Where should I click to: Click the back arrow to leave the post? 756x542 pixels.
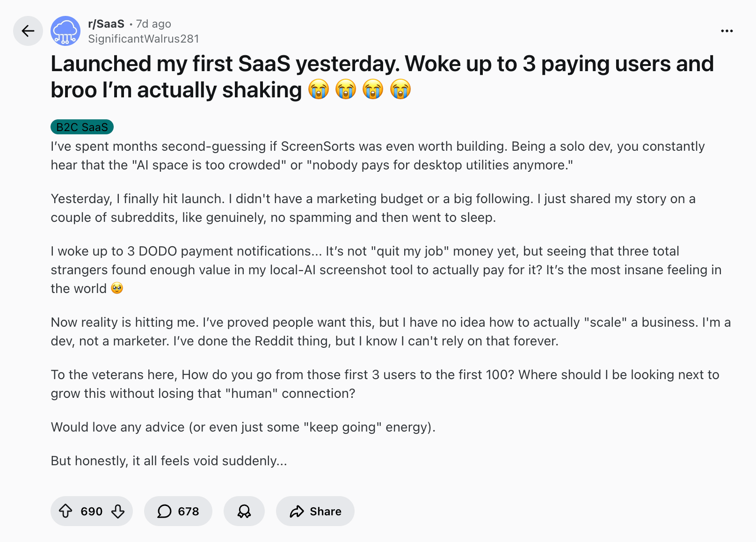coord(28,31)
